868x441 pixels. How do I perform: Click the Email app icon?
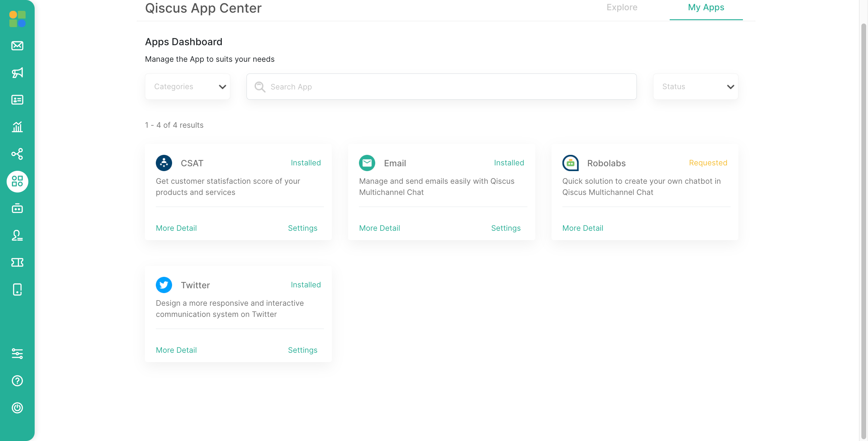tap(367, 163)
